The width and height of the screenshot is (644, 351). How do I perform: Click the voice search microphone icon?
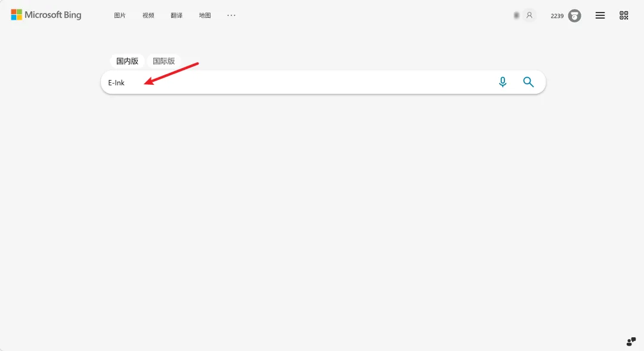point(502,82)
